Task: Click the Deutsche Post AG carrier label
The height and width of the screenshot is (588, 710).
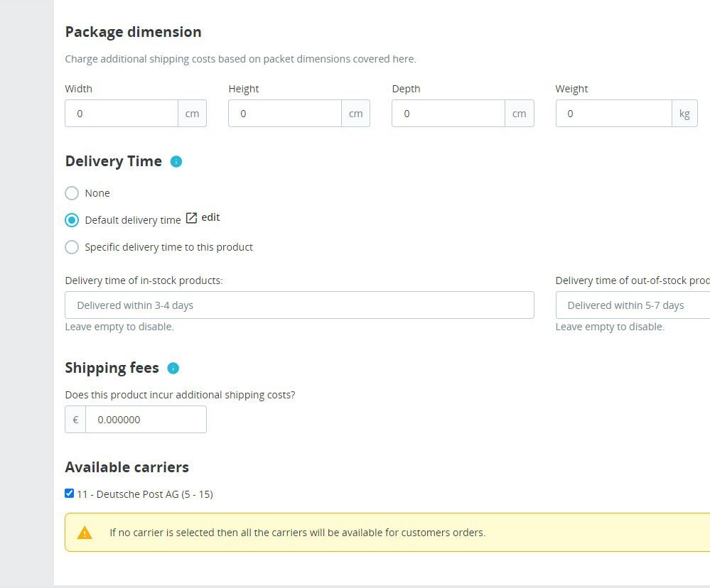Action: pyautogui.click(x=145, y=494)
